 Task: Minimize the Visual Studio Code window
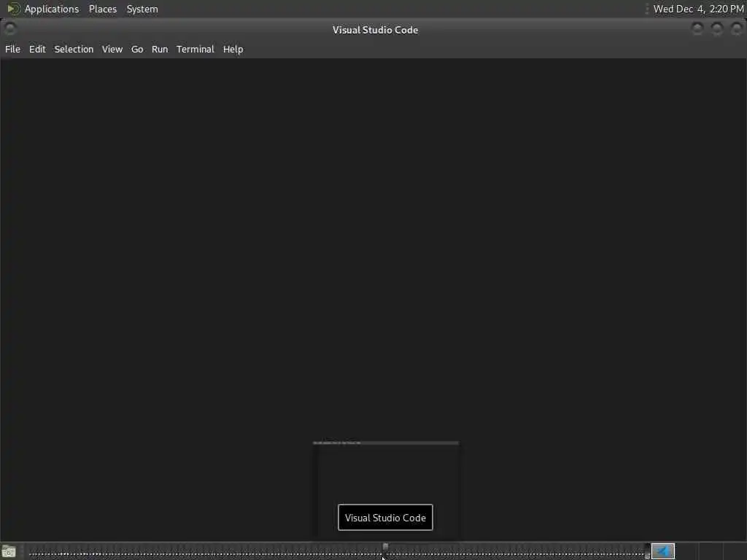[x=697, y=29]
